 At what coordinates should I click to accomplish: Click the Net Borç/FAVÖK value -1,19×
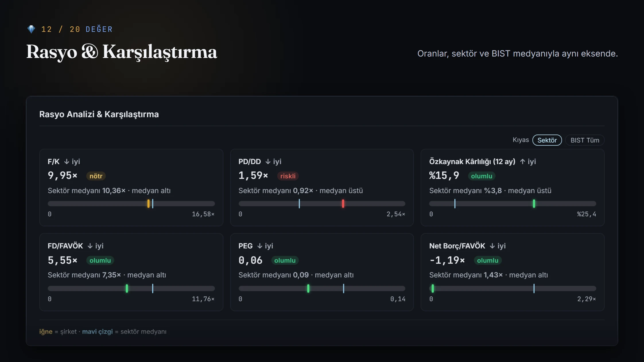click(x=447, y=260)
